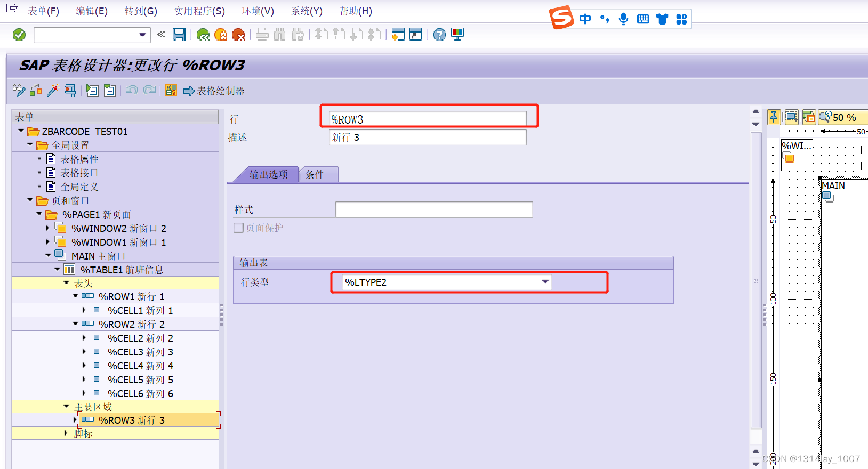Click the Find Next binoculars icon
Screen dimensions: 868x469
click(x=298, y=35)
